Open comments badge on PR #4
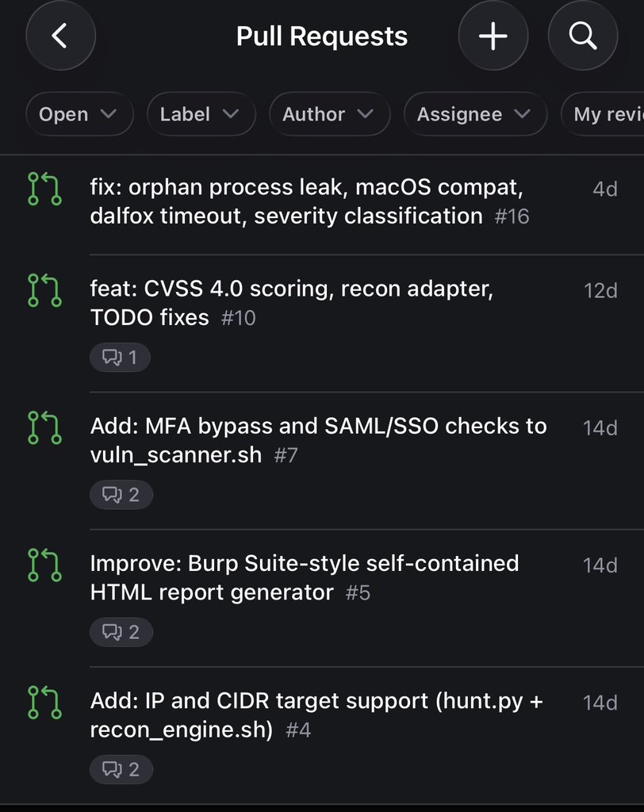 tap(121, 769)
